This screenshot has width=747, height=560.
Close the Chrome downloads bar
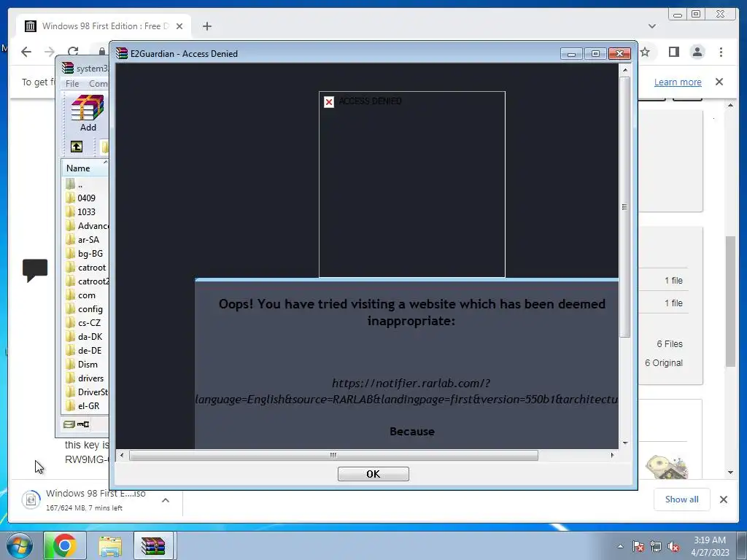pyautogui.click(x=724, y=499)
